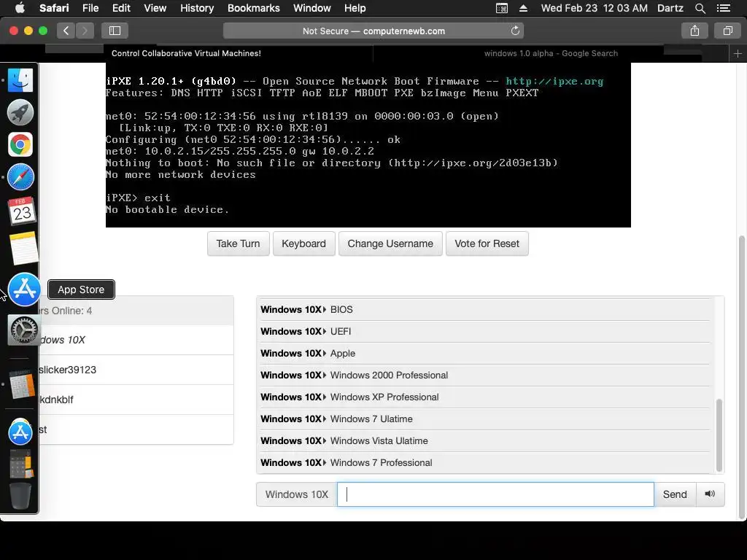Open Launchpad rocket icon in Dock
Image resolution: width=747 pixels, height=560 pixels.
20,112
